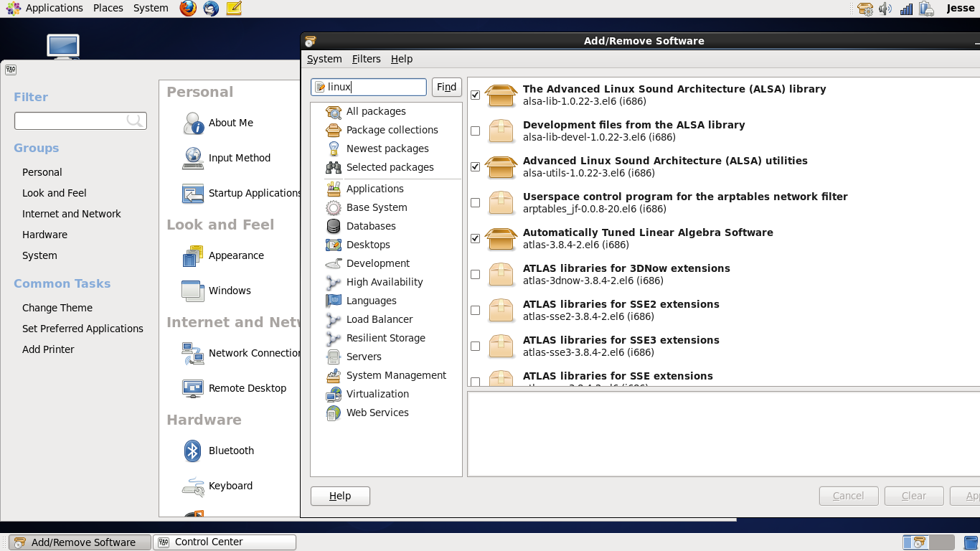Image resolution: width=980 pixels, height=551 pixels.
Task: Open the Filters menu
Action: click(x=366, y=59)
